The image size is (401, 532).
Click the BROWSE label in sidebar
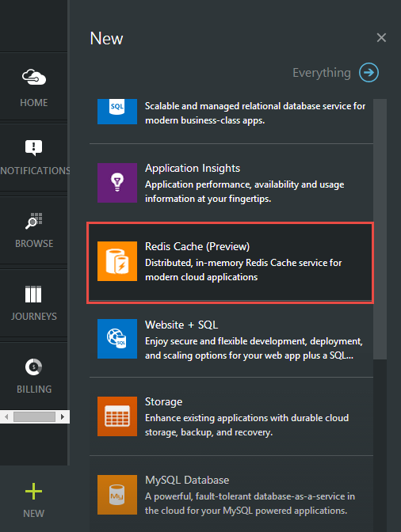click(x=34, y=244)
